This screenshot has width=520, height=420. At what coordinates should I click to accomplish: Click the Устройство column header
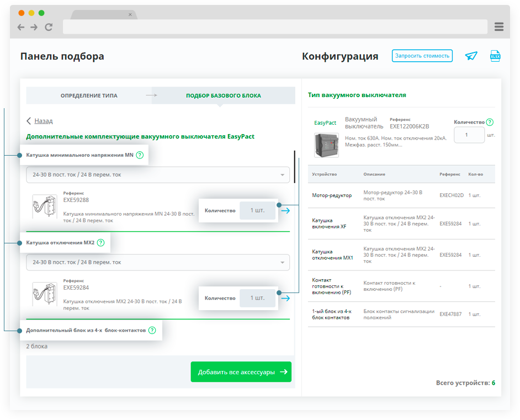325,174
